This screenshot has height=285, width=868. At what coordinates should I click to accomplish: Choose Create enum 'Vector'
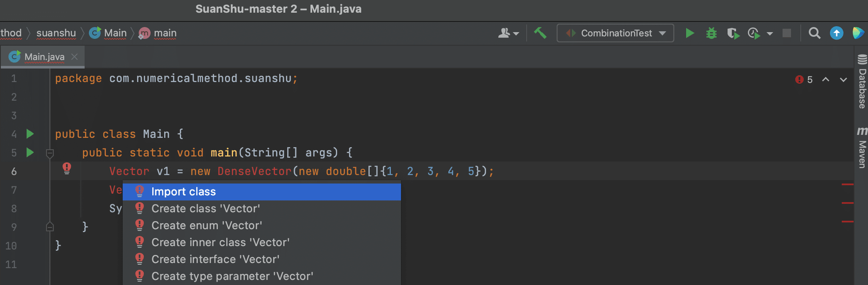pos(262,225)
